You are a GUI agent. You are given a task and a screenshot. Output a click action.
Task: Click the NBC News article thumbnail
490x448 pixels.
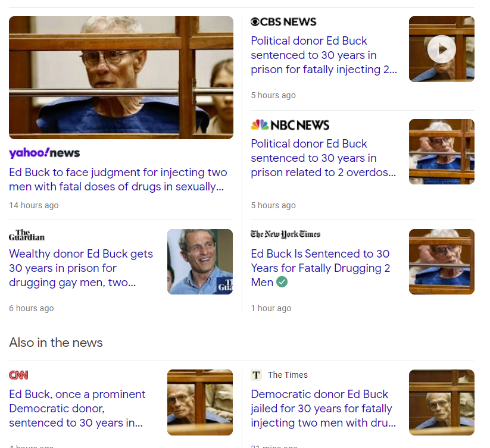pyautogui.click(x=442, y=151)
